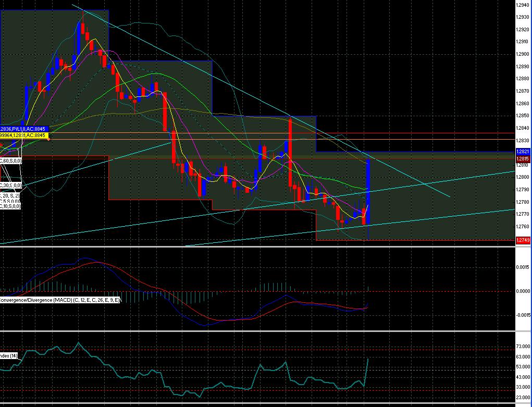Screen dimensions: 532x407
Task: Click the Bollinger band 20, S, 2 label
Action: [x=10, y=196]
